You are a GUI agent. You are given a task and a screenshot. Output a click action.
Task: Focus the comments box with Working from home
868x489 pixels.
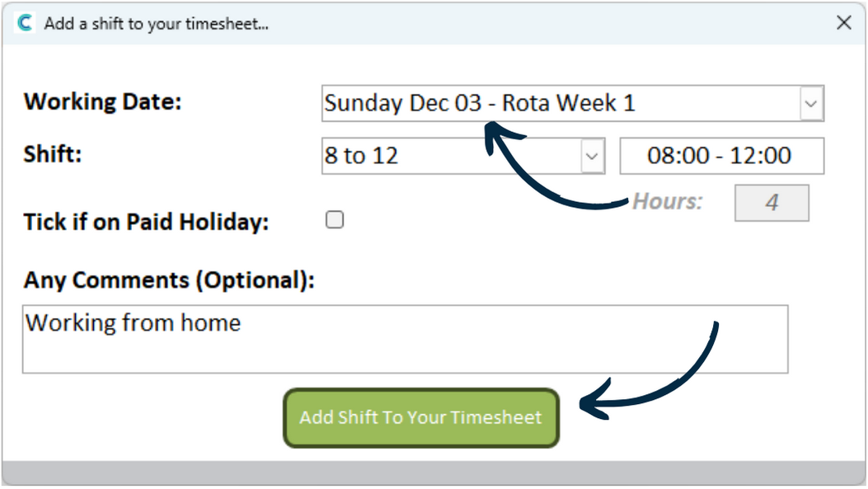(x=405, y=339)
